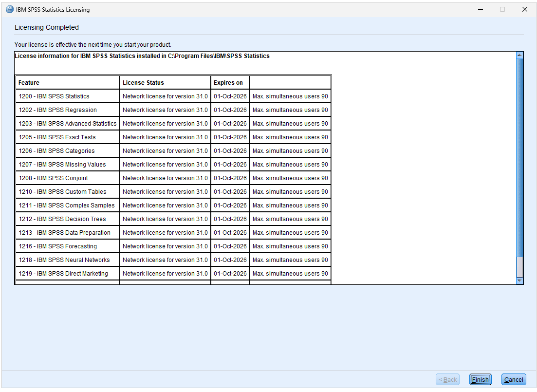
Task: Click the 1203 - IBM SPSS Advanced Statistics cell
Action: click(68, 124)
